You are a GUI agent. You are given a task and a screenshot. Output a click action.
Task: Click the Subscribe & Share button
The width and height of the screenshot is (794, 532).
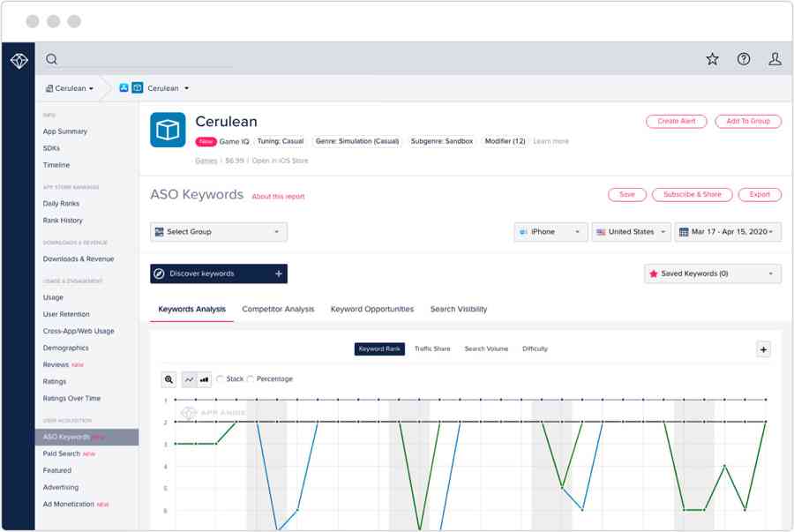click(692, 195)
